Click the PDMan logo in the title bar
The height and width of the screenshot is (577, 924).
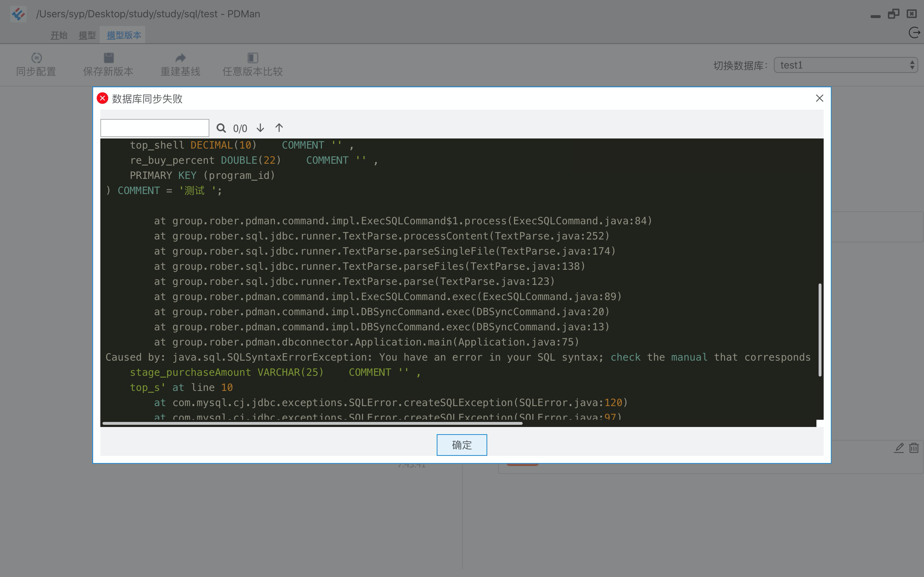click(x=18, y=14)
